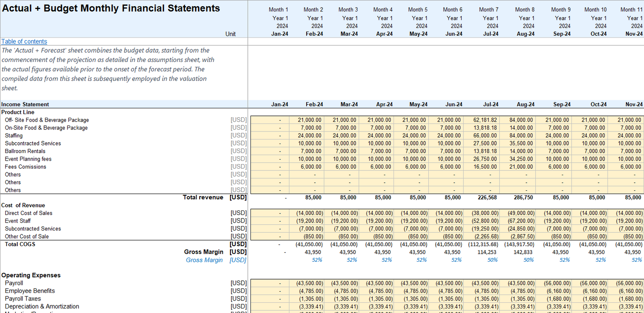Select the 'Unit' column header
Screen dimensions: 644x313
pyautogui.click(x=230, y=34)
